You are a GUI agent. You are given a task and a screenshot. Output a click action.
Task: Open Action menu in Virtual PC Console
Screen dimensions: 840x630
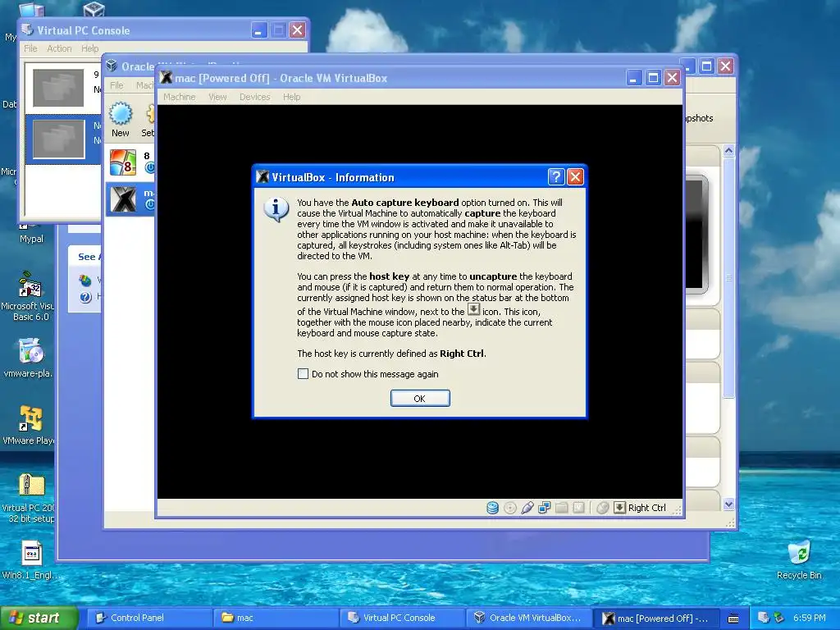click(59, 48)
